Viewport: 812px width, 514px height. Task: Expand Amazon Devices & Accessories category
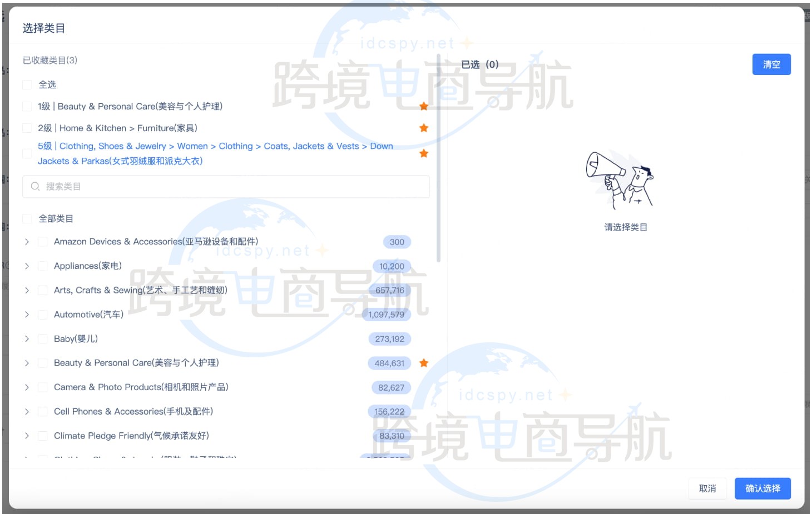[27, 242]
